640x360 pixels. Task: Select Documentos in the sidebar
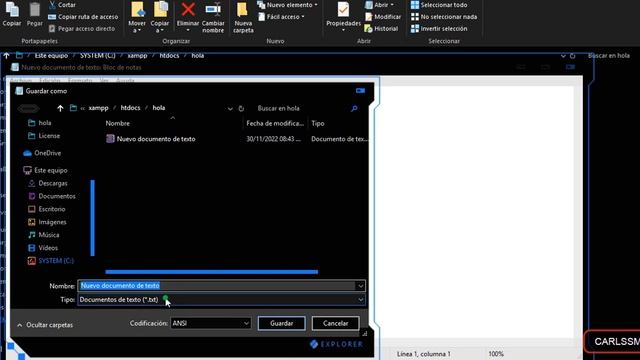pyautogui.click(x=52, y=196)
